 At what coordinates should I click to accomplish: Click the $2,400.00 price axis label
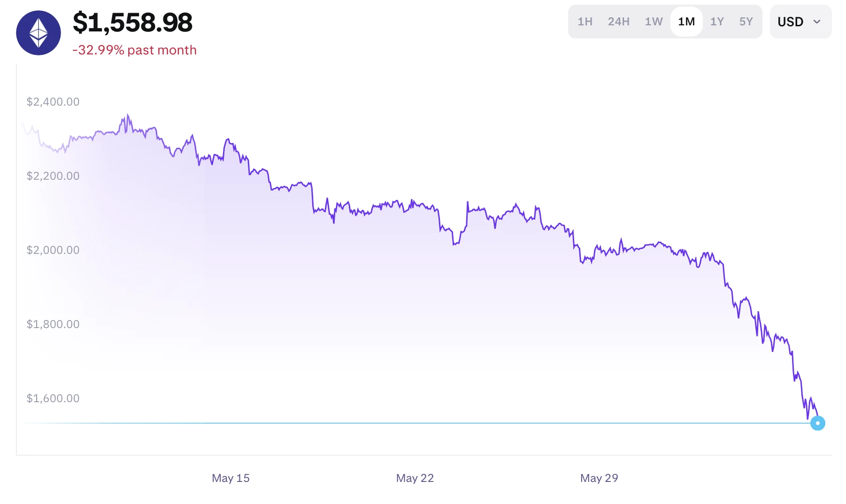53,101
